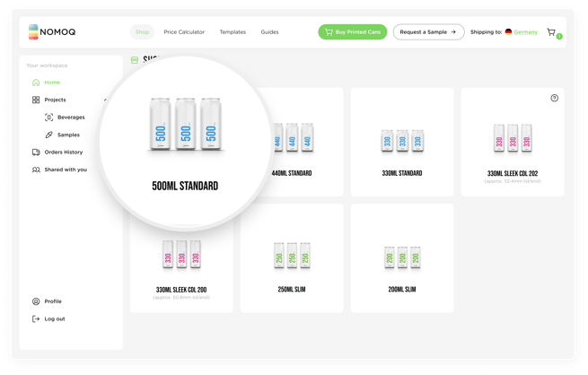Screen dimensions: 588x375
Task: Collapse the Projects tree section
Action: [105, 100]
